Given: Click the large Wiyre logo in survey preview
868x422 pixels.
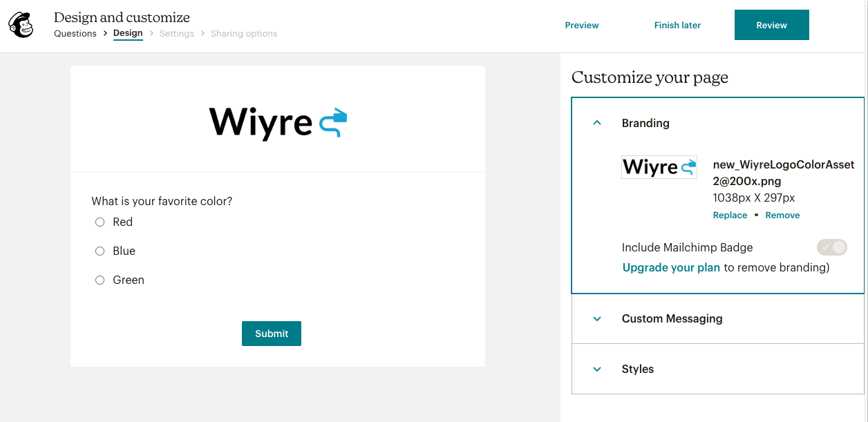Looking at the screenshot, I should 278,124.
